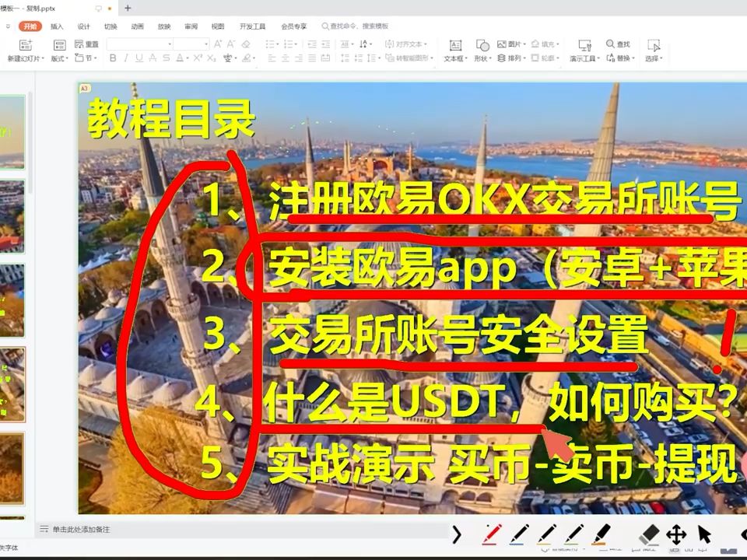Open the 节 section dropdown

coord(86,58)
